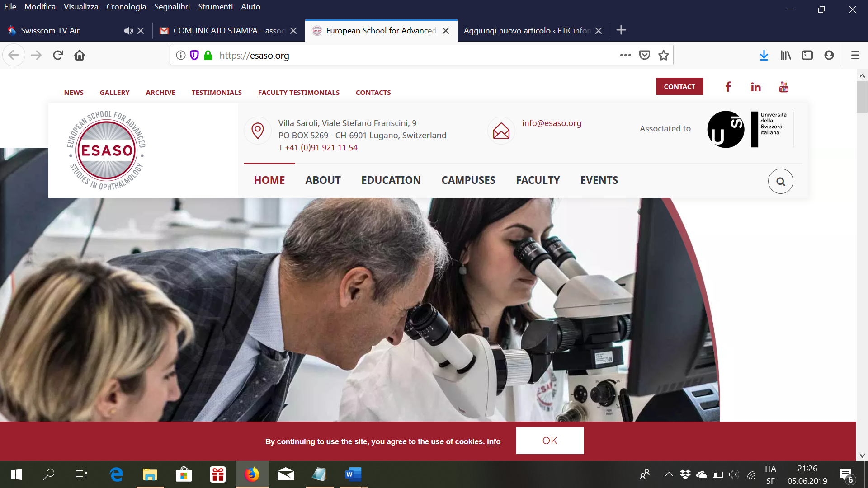Save page to Pocket
868x488 pixels.
click(x=645, y=55)
